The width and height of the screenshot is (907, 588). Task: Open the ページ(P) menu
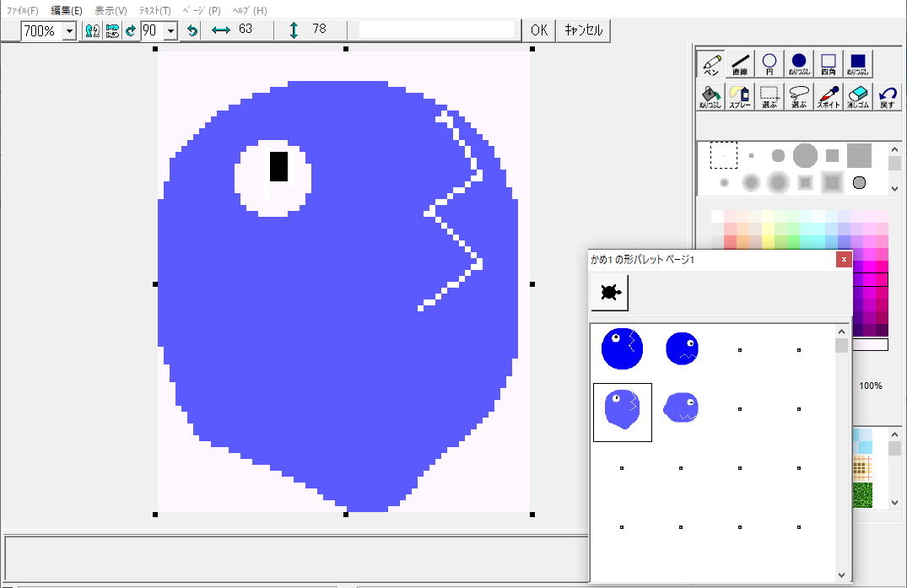(202, 10)
